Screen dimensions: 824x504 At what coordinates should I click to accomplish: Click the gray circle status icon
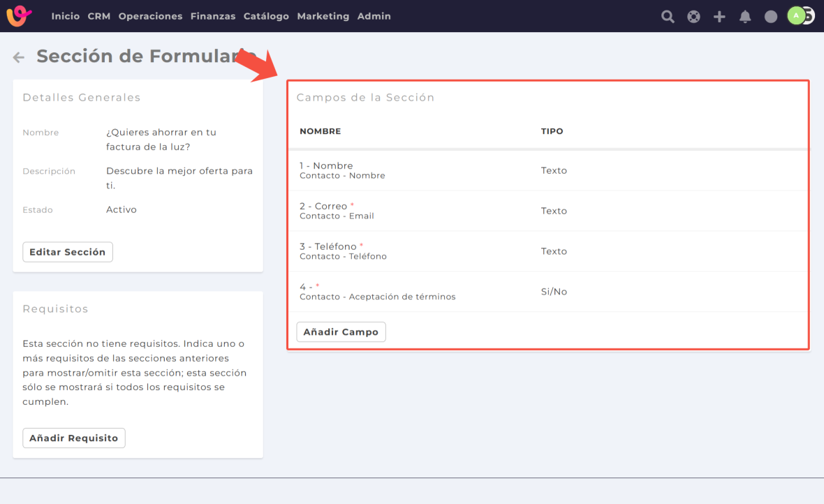(771, 17)
